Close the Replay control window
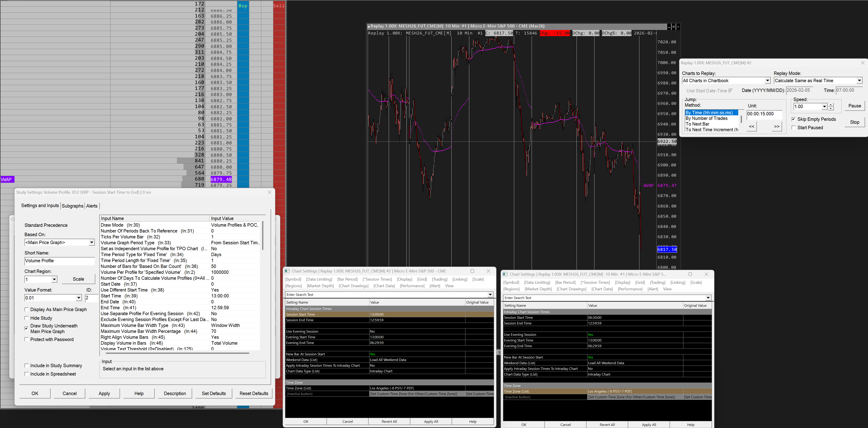Image resolution: width=868 pixels, height=428 pixels. click(x=863, y=63)
